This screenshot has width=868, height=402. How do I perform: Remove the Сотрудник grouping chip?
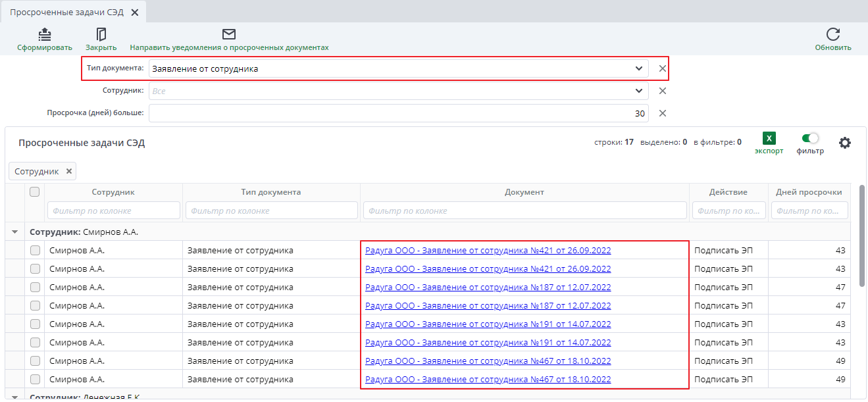pos(68,171)
